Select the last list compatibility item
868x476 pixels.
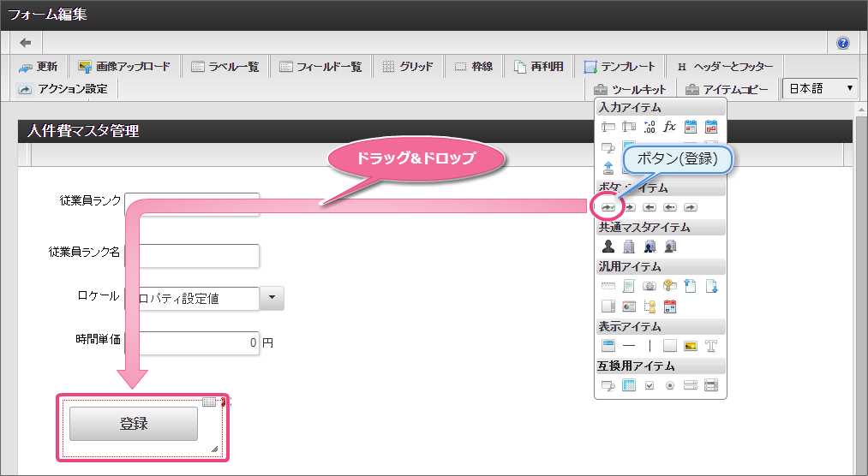[x=711, y=384]
